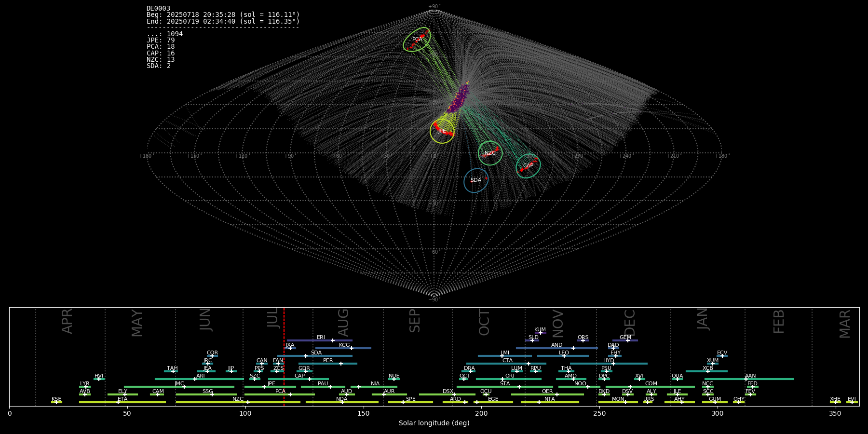Select the JPE shower bar in the timeline

pos(270,387)
